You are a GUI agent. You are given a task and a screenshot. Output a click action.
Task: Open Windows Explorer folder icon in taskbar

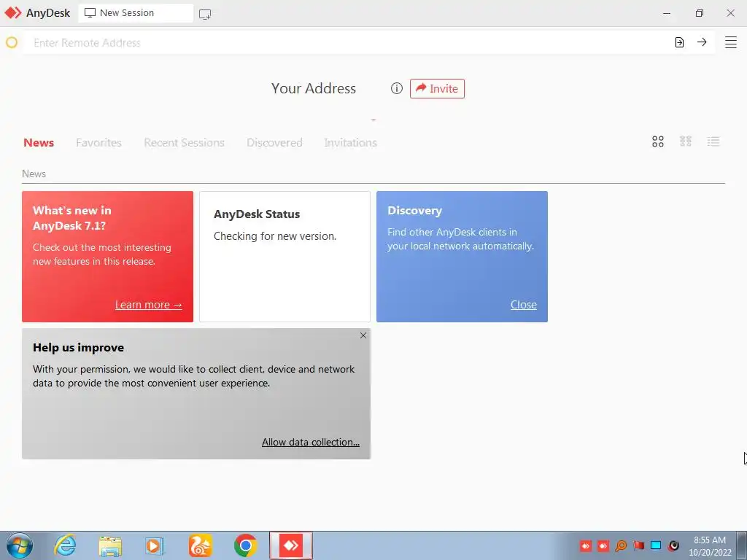point(110,545)
